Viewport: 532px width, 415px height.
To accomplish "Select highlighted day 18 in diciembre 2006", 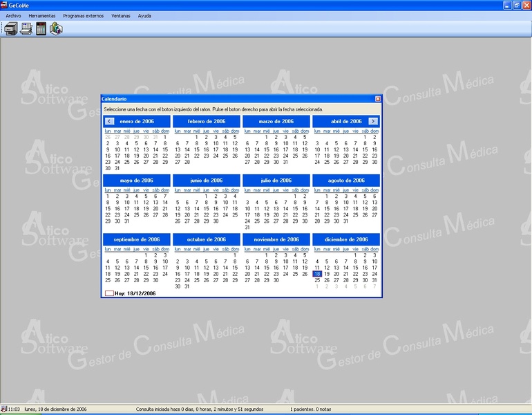I will pyautogui.click(x=317, y=274).
